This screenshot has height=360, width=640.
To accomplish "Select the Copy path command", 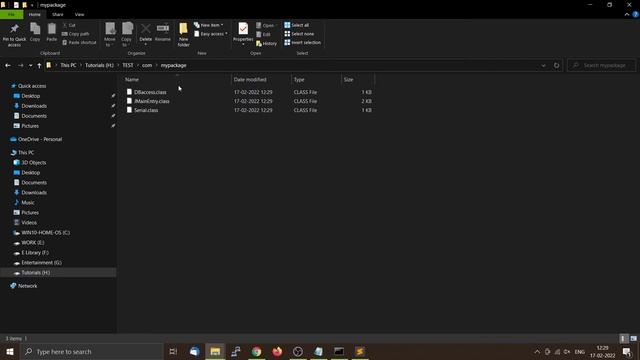I will (76, 34).
